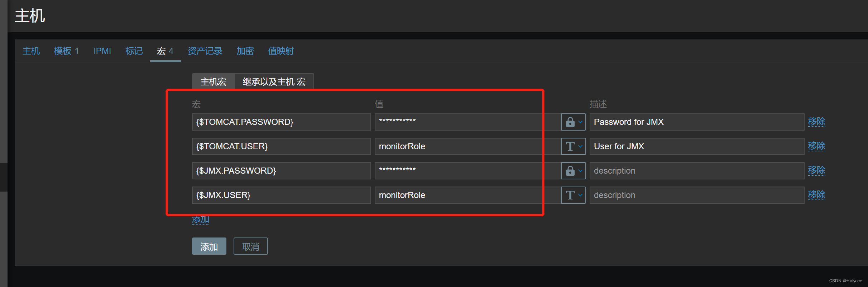The width and height of the screenshot is (868, 287).
Task: Click the {$JMX.PASSWORD} macro name field
Action: 281,171
